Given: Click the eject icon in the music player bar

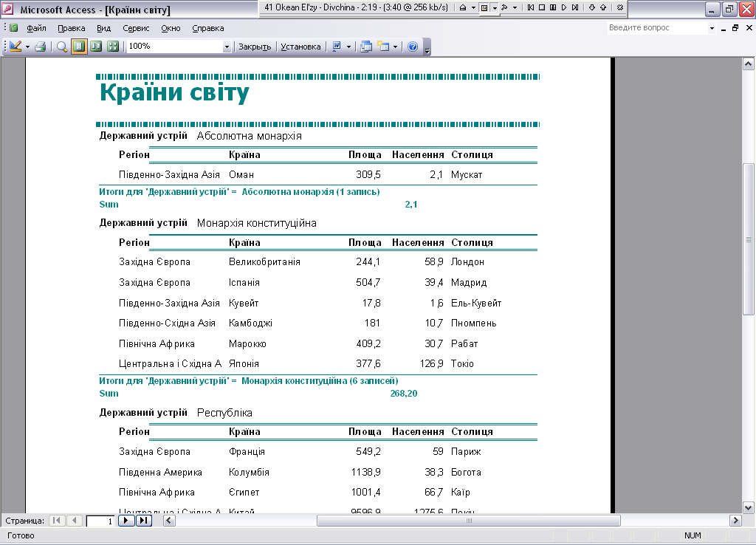Looking at the screenshot, I should [463, 7].
